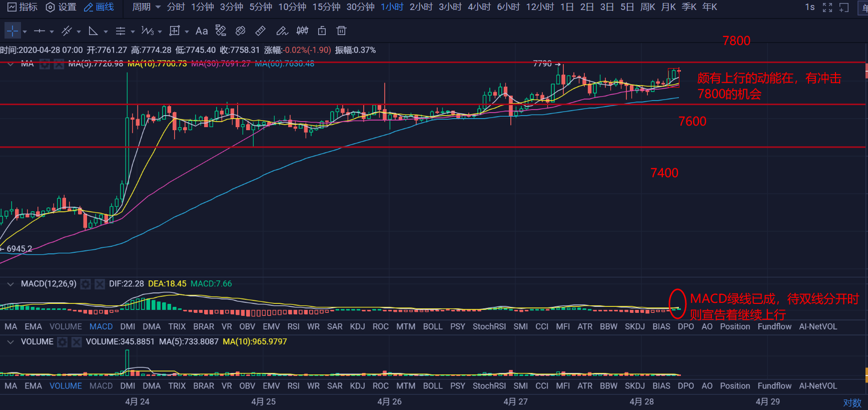
Task: Select the freehand pen drawing tool
Action: point(282,31)
